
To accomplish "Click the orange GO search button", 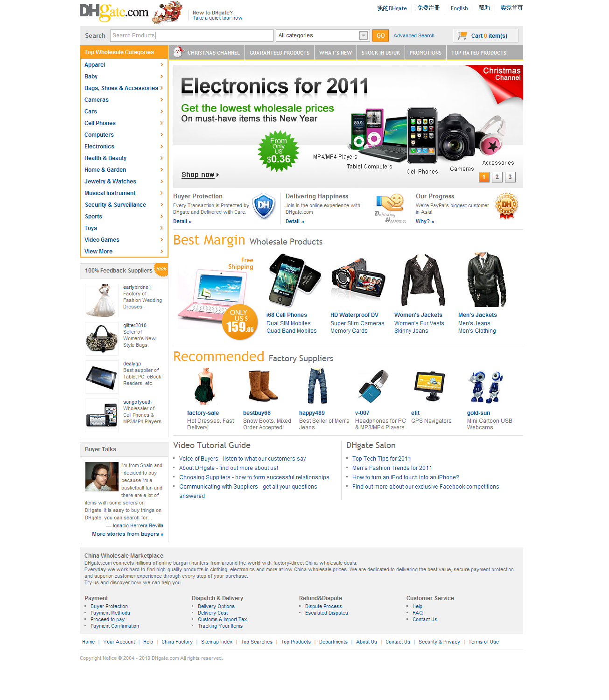I will tap(380, 35).
